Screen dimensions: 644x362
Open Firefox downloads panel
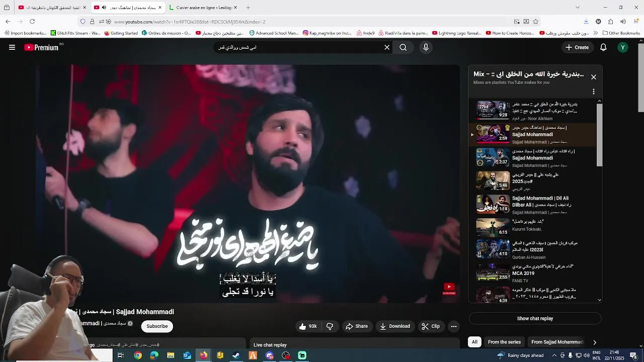tap(586, 22)
